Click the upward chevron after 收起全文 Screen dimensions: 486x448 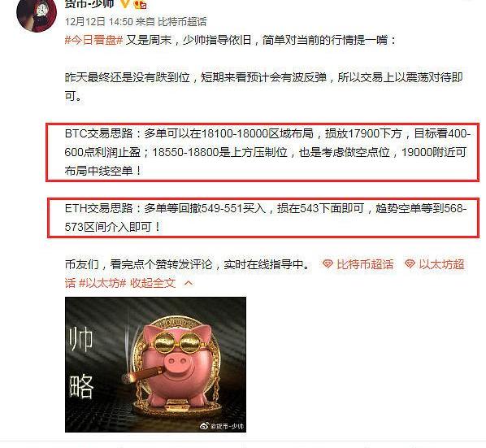point(189,283)
